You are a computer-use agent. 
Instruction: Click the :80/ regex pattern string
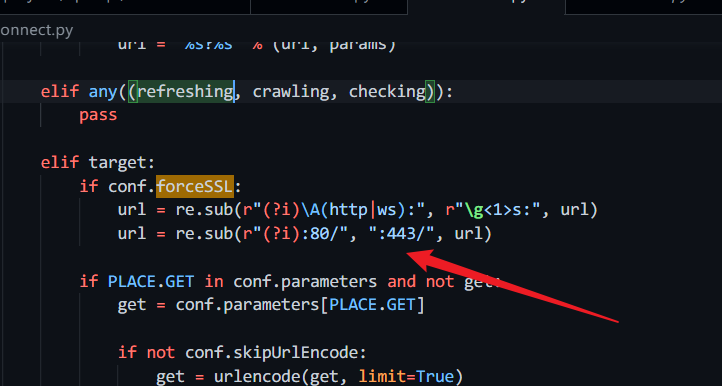(x=296, y=234)
